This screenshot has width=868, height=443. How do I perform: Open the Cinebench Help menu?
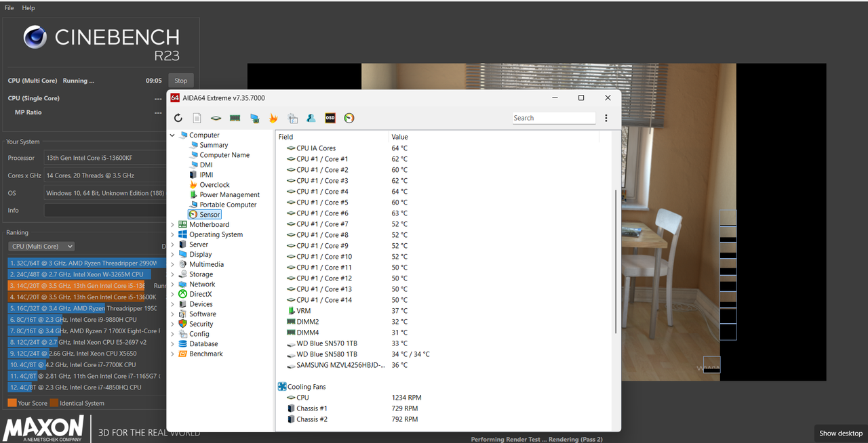coord(28,8)
